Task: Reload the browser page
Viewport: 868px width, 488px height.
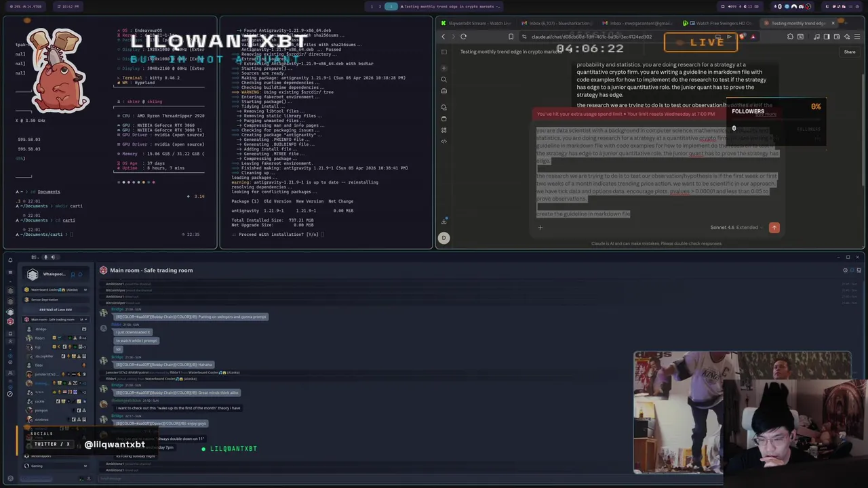Action: 463,37
